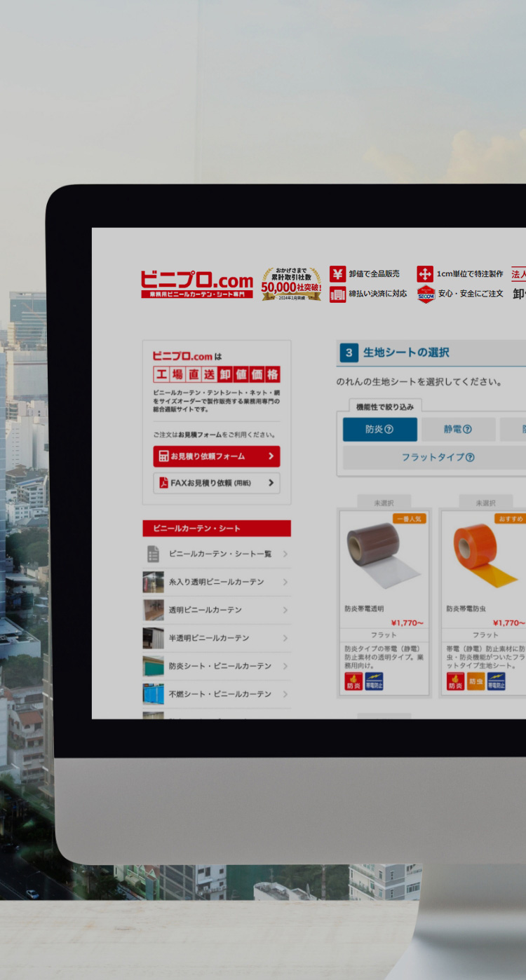Click the 卸値で全品販売 header link

(375, 273)
